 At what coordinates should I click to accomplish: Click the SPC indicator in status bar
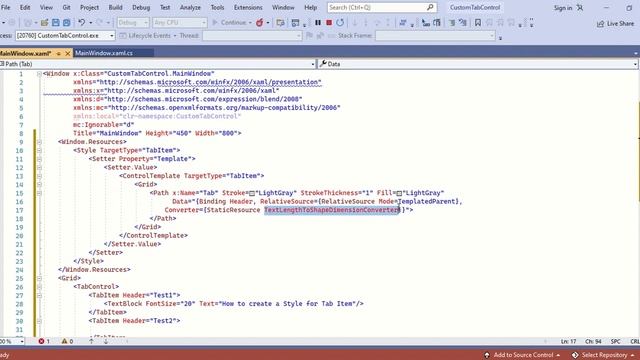tap(616, 341)
